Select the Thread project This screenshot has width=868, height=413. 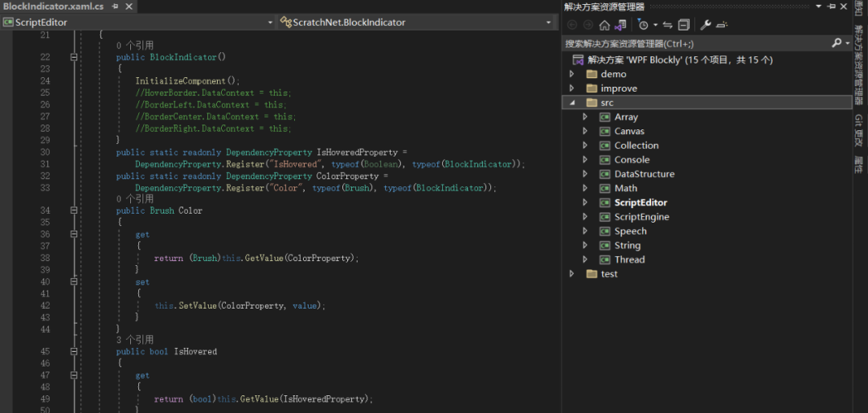point(629,260)
